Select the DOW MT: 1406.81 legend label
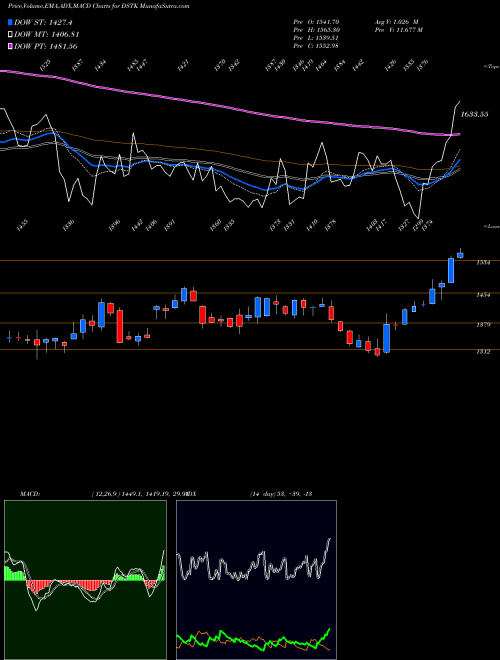The width and height of the screenshot is (500, 660). 47,34
